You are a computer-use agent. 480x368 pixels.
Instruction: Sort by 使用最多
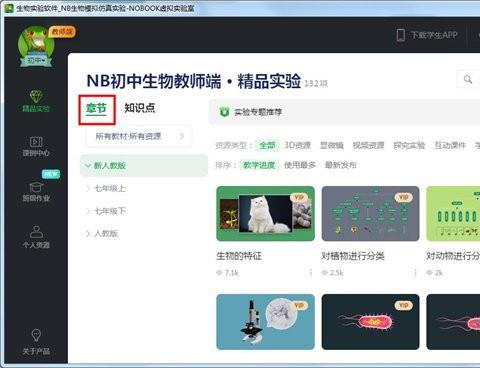coord(300,165)
